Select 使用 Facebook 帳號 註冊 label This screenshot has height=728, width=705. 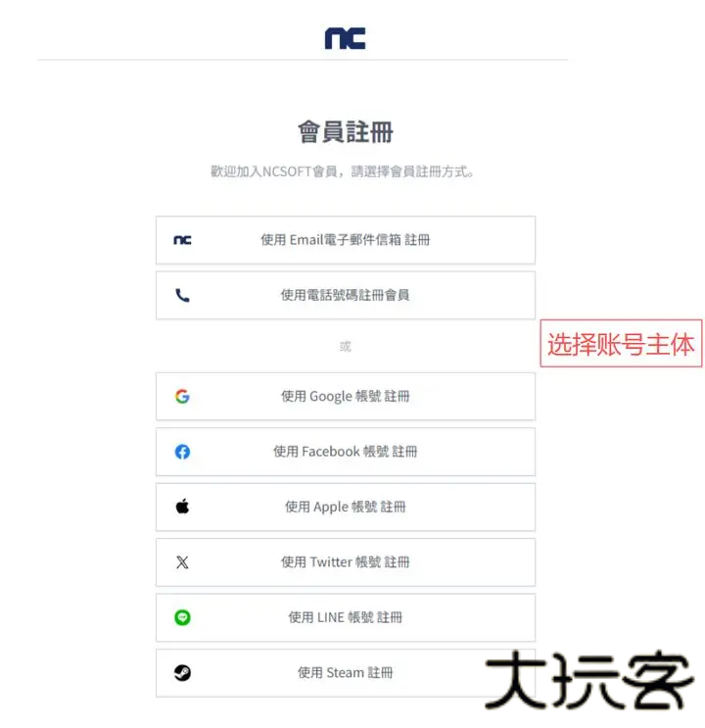[345, 452]
